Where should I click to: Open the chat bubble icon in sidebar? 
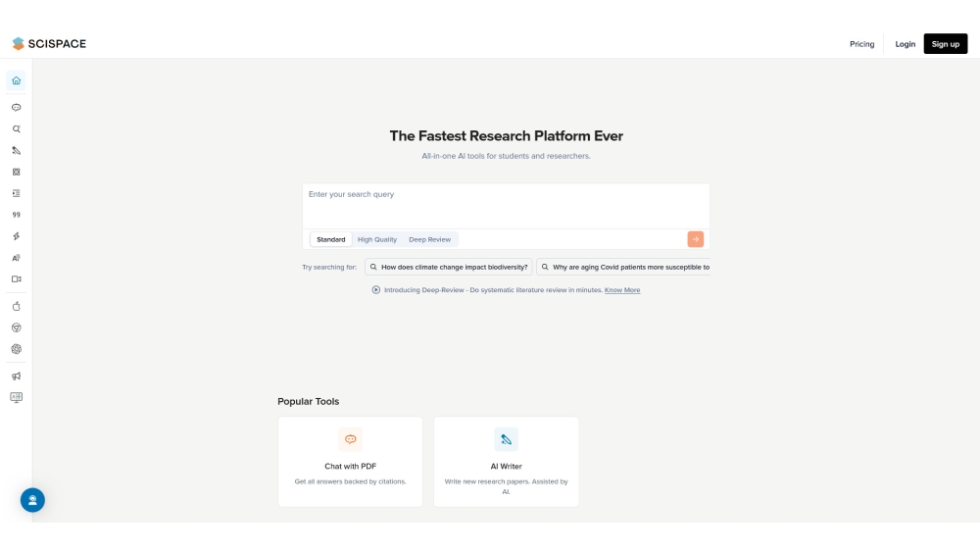pyautogui.click(x=16, y=108)
